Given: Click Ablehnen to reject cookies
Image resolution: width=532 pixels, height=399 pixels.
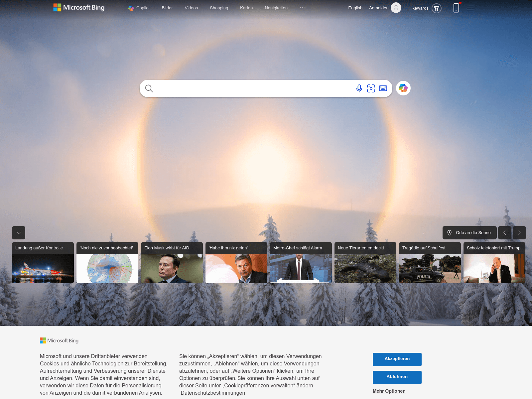Looking at the screenshot, I should (397, 377).
